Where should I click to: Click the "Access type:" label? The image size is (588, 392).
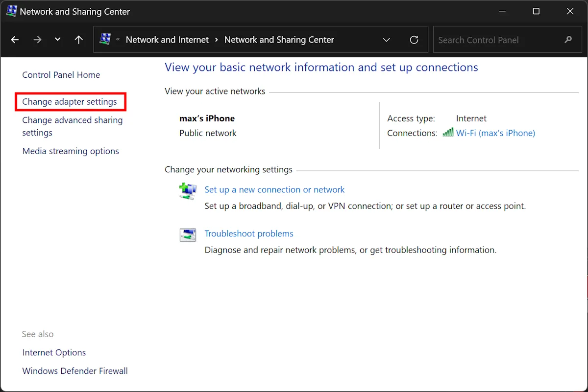(x=411, y=118)
